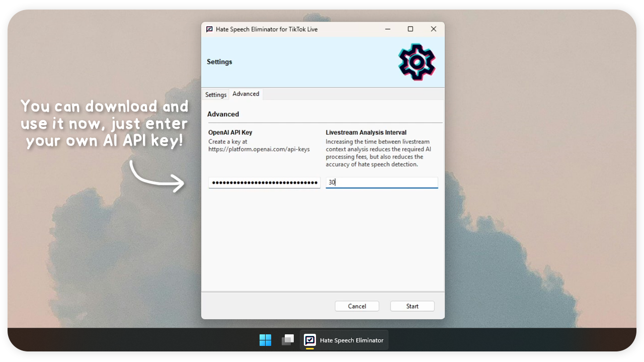
Task: Close the Hate Speech Eliminator window
Action: [433, 29]
